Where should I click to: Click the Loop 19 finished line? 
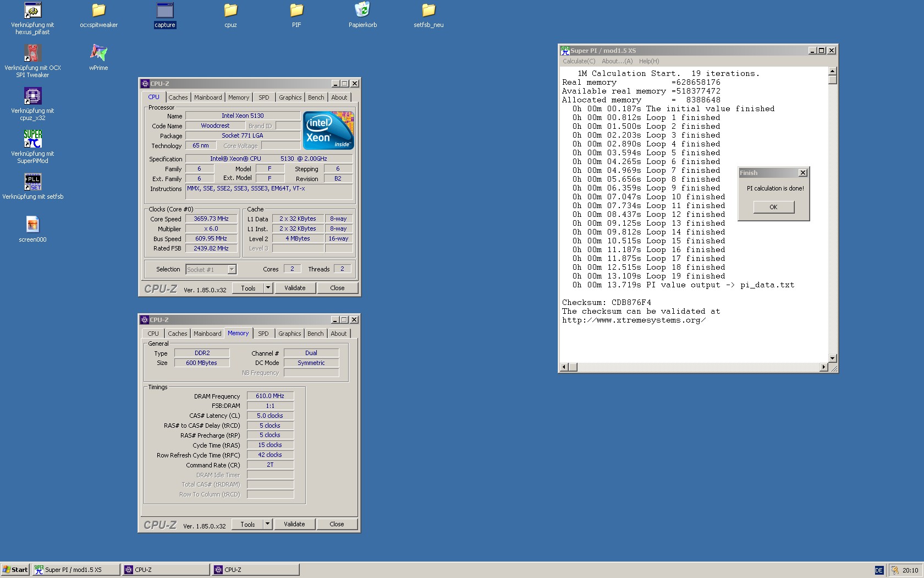[x=649, y=276]
